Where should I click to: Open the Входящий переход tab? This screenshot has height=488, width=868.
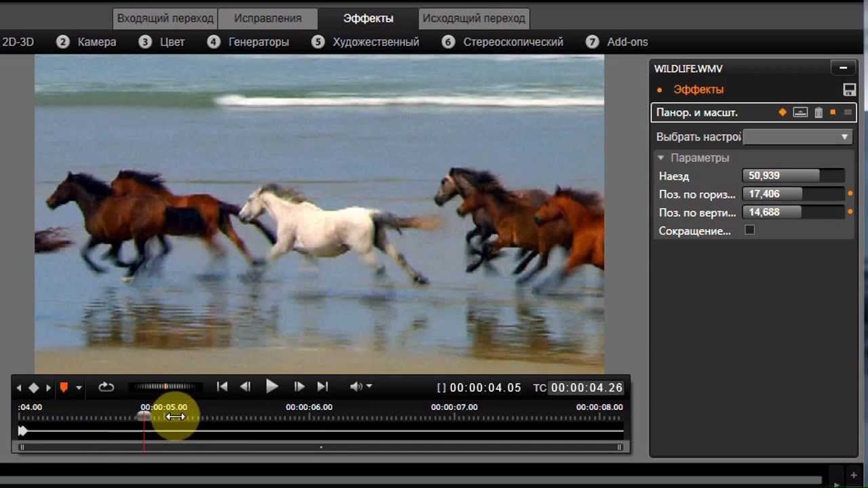(165, 18)
